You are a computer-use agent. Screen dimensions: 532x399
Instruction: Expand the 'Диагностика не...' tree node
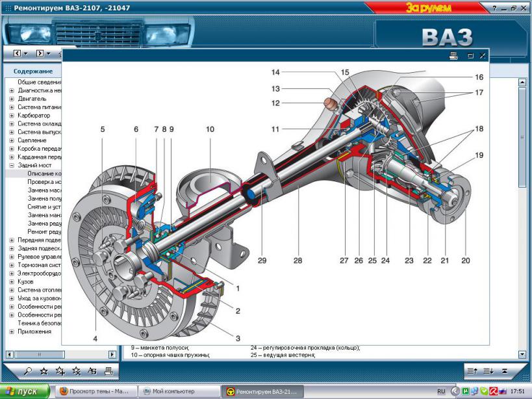tap(12, 90)
